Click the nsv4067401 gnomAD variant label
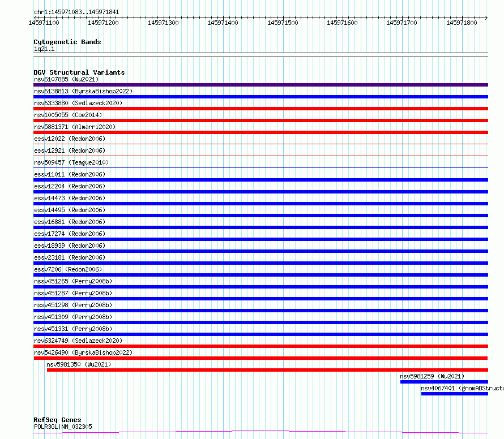The height and width of the screenshot is (439, 504). tap(462, 388)
